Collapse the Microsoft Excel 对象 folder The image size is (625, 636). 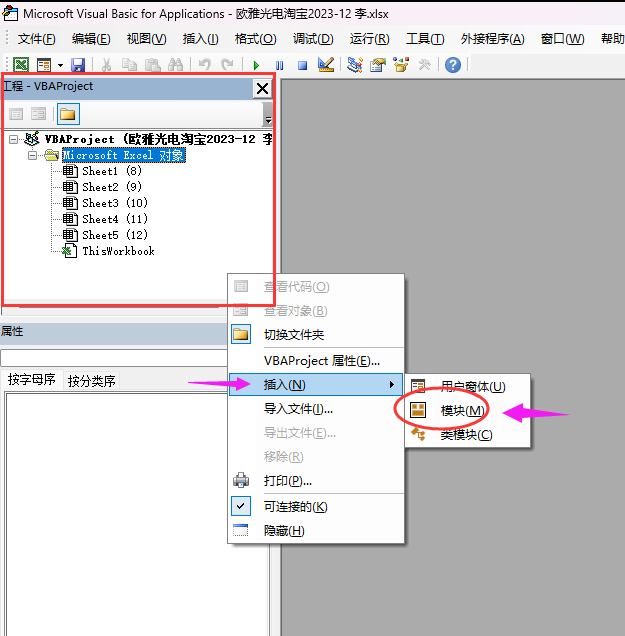point(32,155)
